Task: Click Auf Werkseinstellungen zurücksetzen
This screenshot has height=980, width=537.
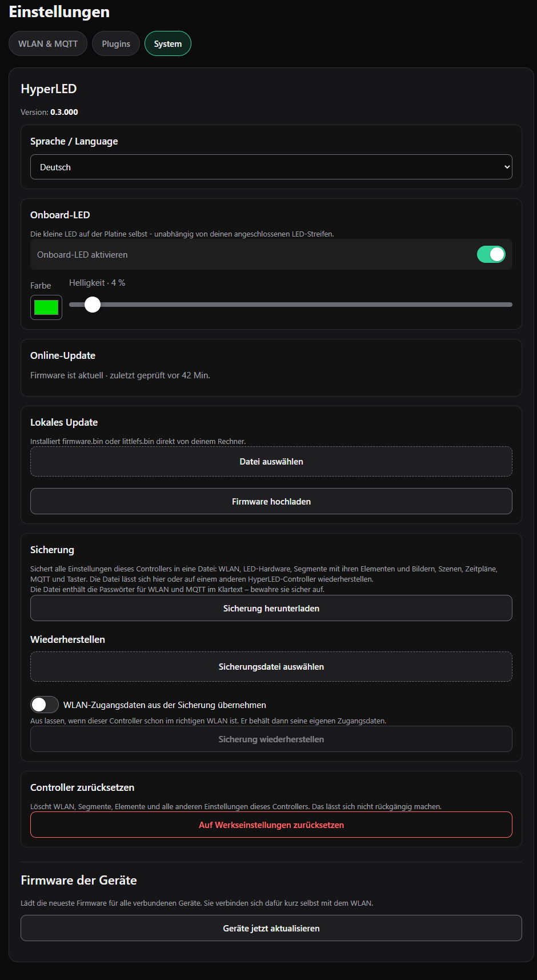Action: coord(271,825)
